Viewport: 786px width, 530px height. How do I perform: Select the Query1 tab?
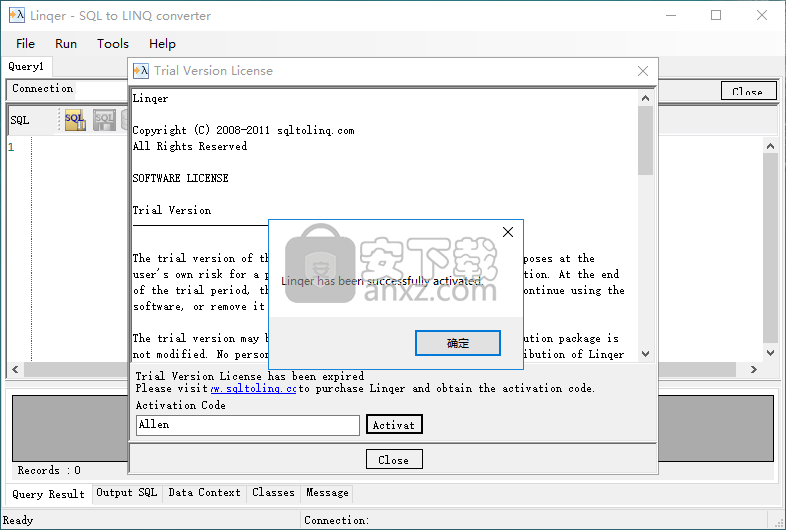point(26,66)
